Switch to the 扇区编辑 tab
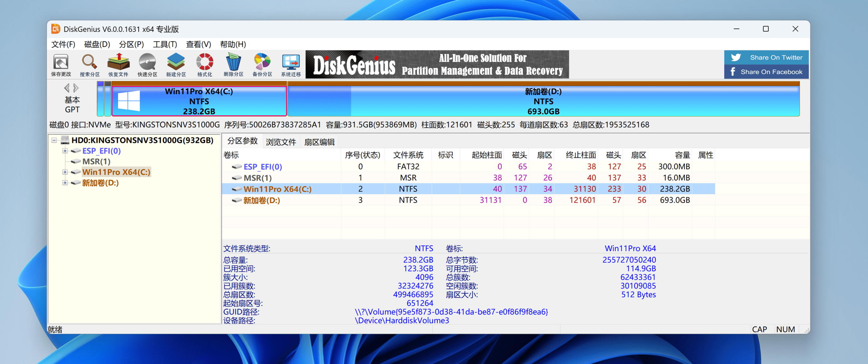 [x=319, y=142]
